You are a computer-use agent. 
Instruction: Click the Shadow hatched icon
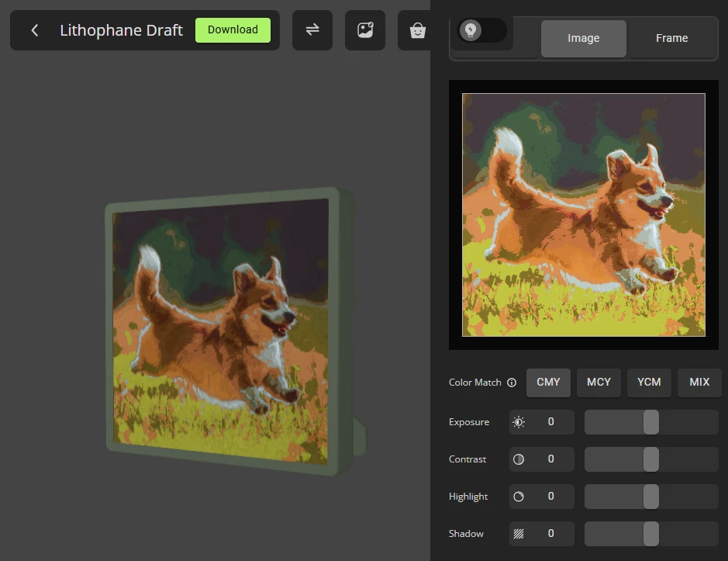(x=519, y=534)
